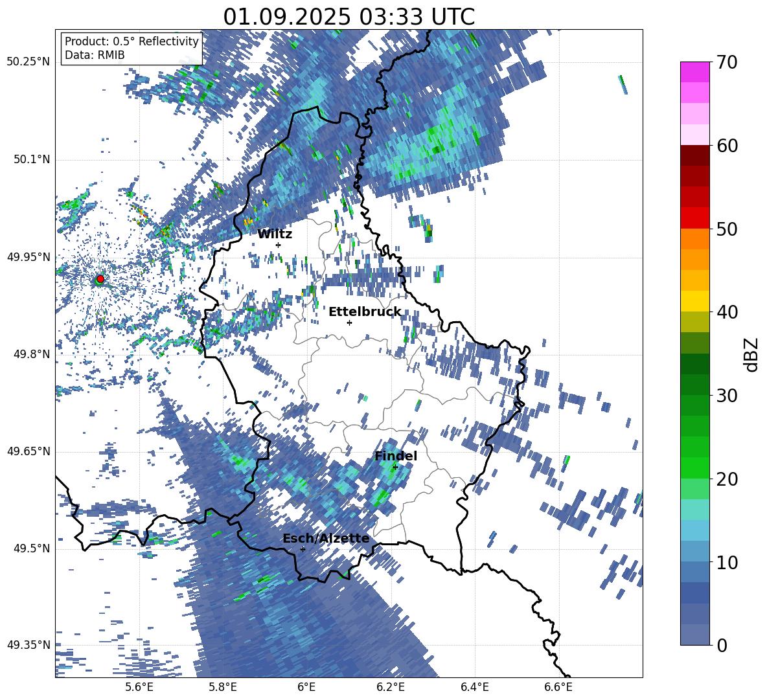Click the Esch/Alzette city label

(326, 538)
